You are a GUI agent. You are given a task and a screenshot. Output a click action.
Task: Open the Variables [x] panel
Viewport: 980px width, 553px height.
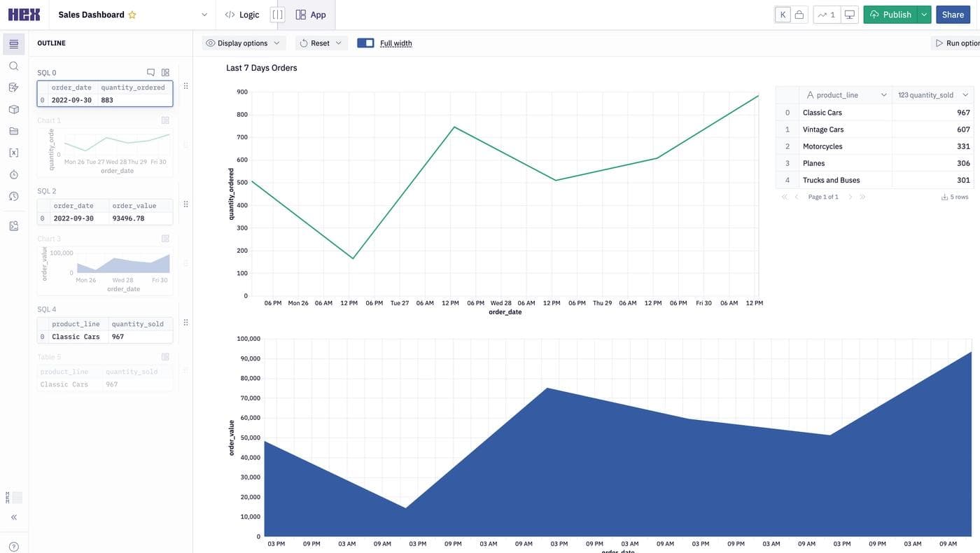[13, 153]
